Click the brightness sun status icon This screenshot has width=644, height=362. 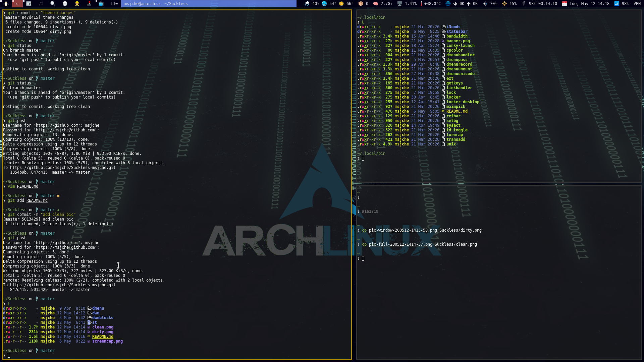(504, 4)
